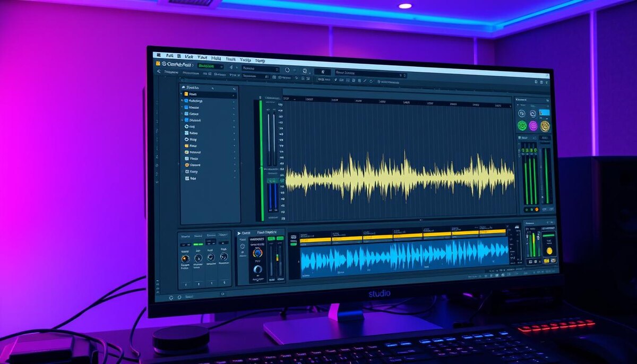Click the yellow circular icon in the right panel

[x=545, y=126]
